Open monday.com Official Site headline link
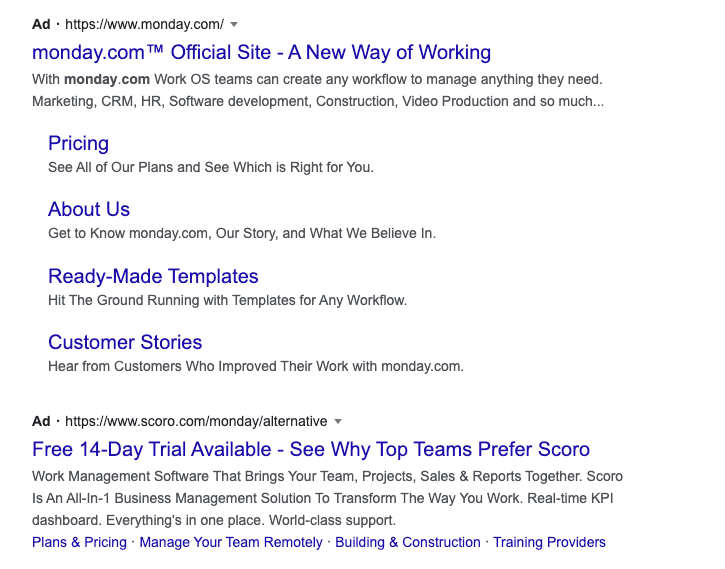The image size is (725, 569). pyautogui.click(x=261, y=52)
